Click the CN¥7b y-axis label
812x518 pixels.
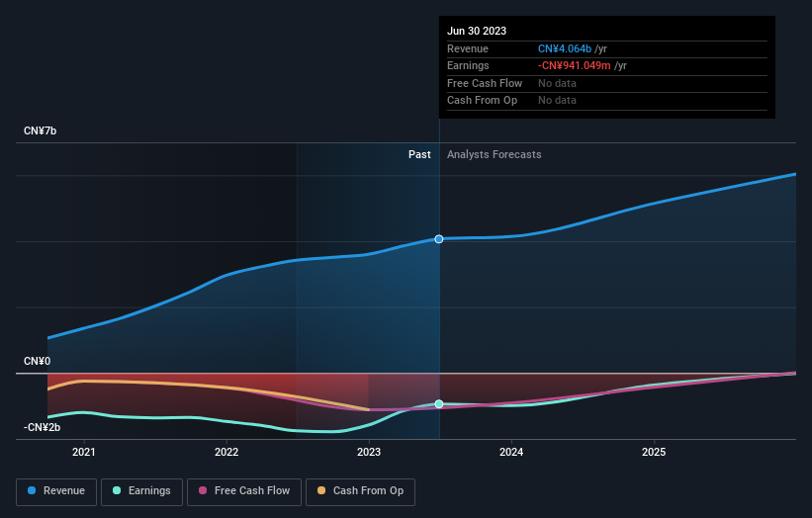point(40,130)
